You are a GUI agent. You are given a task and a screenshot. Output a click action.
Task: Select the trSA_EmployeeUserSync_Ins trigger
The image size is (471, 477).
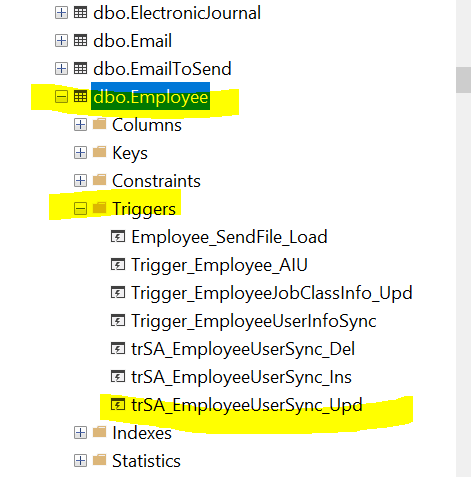tap(241, 377)
